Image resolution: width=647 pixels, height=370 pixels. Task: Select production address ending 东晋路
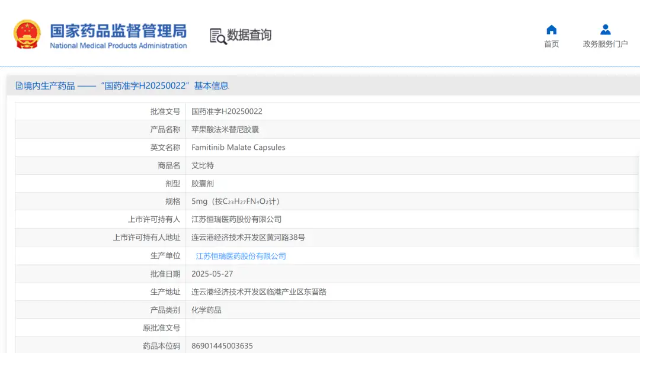pos(259,292)
